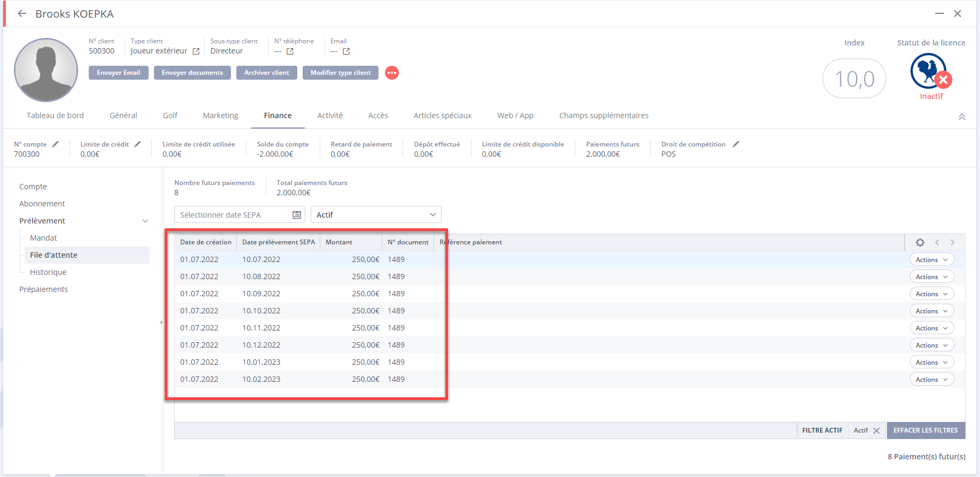Remove the Actif filter with X
Screen dimensions: 980x477
[876, 430]
